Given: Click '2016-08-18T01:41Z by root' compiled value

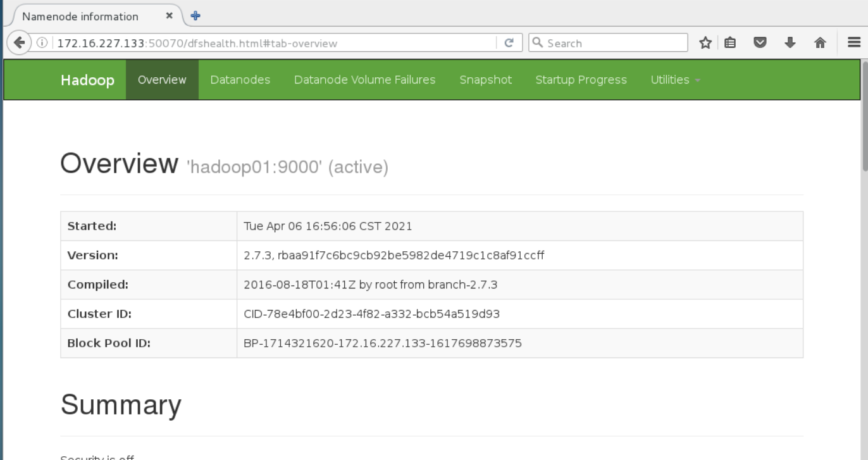Looking at the screenshot, I should [x=370, y=285].
